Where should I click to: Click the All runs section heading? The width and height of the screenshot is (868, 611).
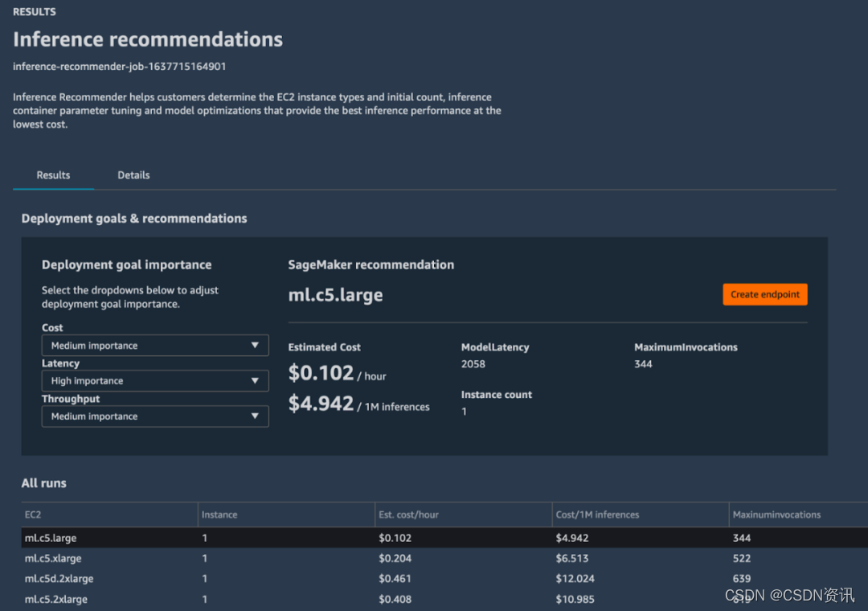coord(43,483)
